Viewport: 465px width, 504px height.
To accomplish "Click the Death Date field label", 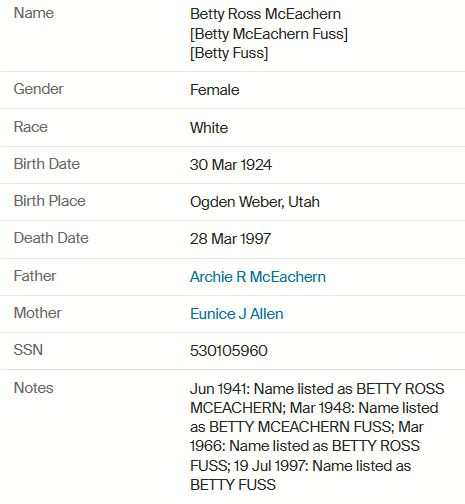I will pos(51,238).
